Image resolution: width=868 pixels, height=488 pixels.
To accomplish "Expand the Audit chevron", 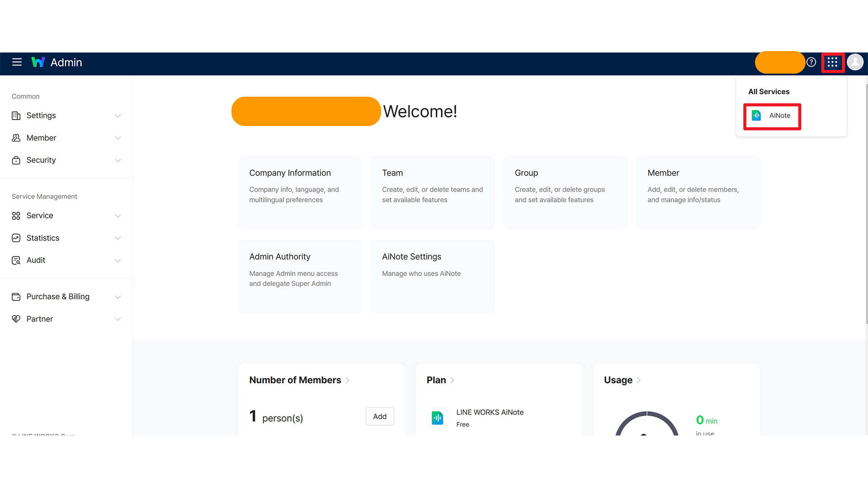I will [x=118, y=261].
